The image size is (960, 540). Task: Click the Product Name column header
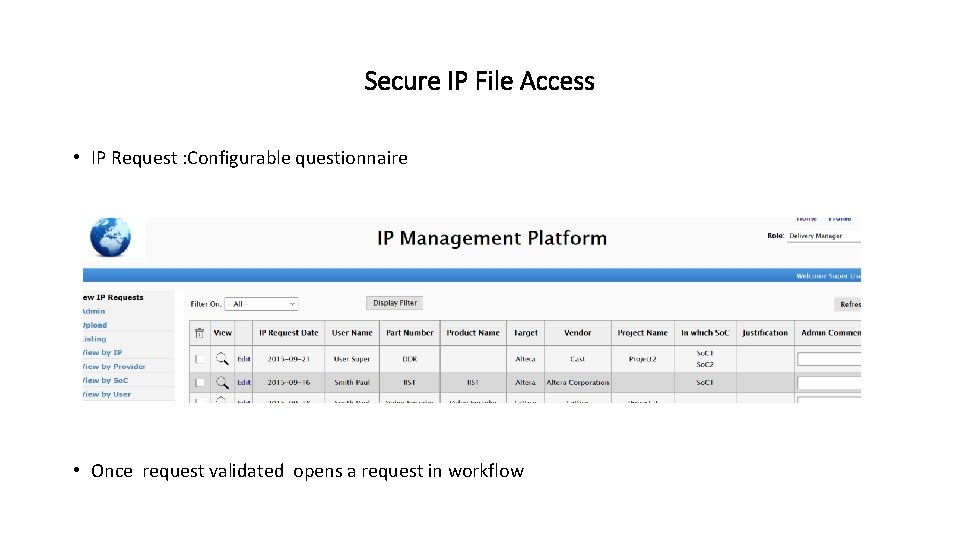(473, 333)
